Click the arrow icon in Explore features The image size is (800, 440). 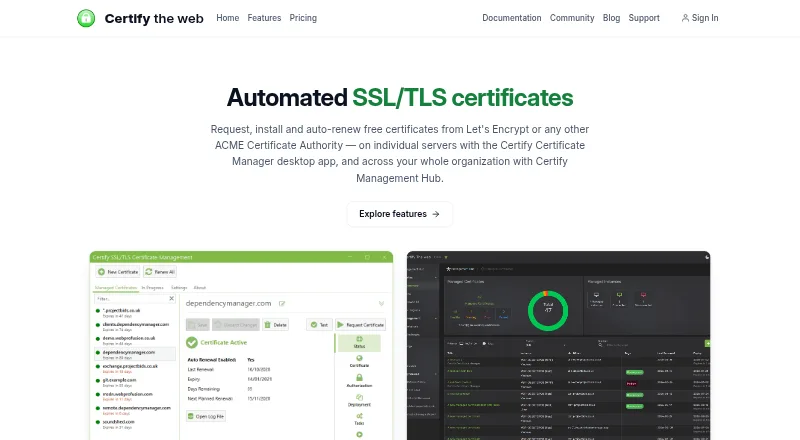(436, 214)
